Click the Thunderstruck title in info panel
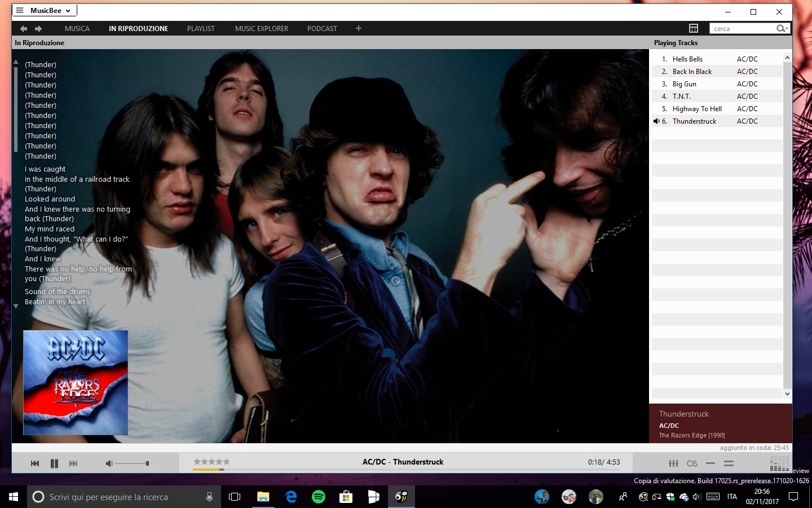This screenshot has width=812, height=508. [683, 414]
